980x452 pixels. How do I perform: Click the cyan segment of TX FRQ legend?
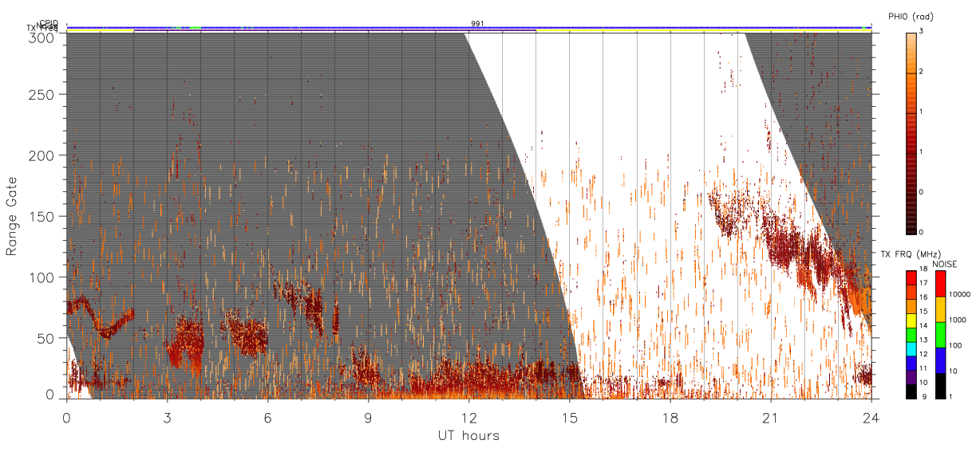pyautogui.click(x=911, y=349)
